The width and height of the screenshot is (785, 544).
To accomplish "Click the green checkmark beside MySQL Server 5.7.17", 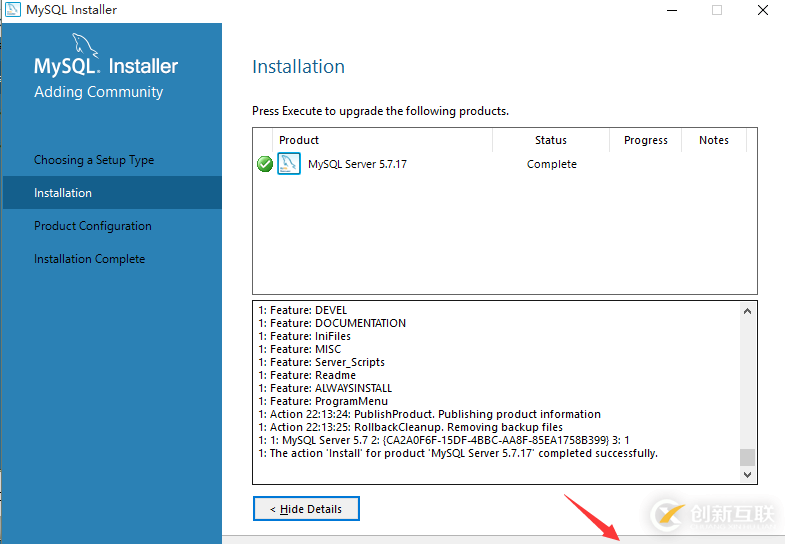I will 265,164.
